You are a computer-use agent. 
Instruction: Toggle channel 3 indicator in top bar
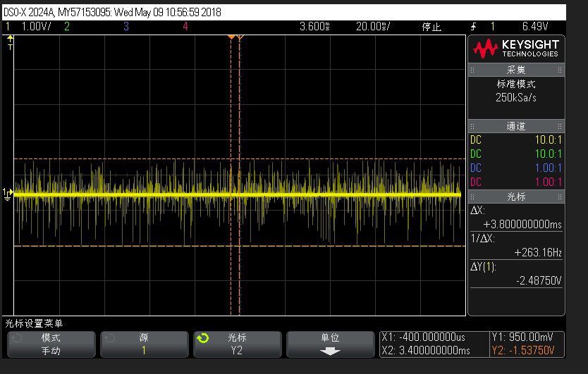(126, 27)
